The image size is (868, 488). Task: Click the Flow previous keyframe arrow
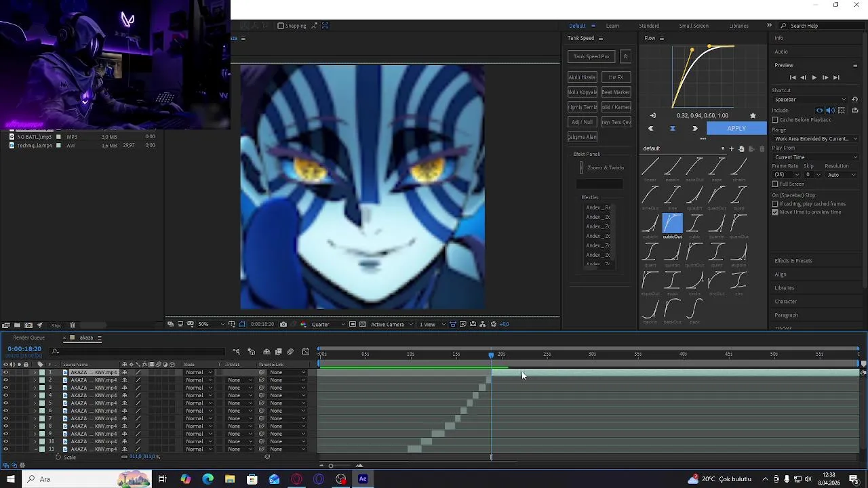pyautogui.click(x=650, y=129)
